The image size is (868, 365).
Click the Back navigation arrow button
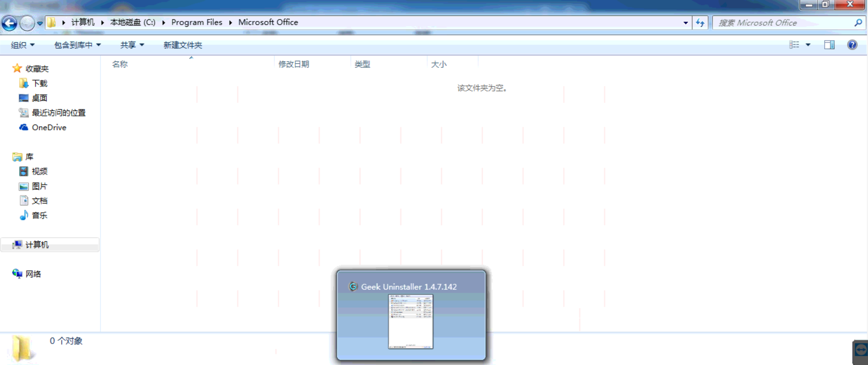(x=10, y=23)
